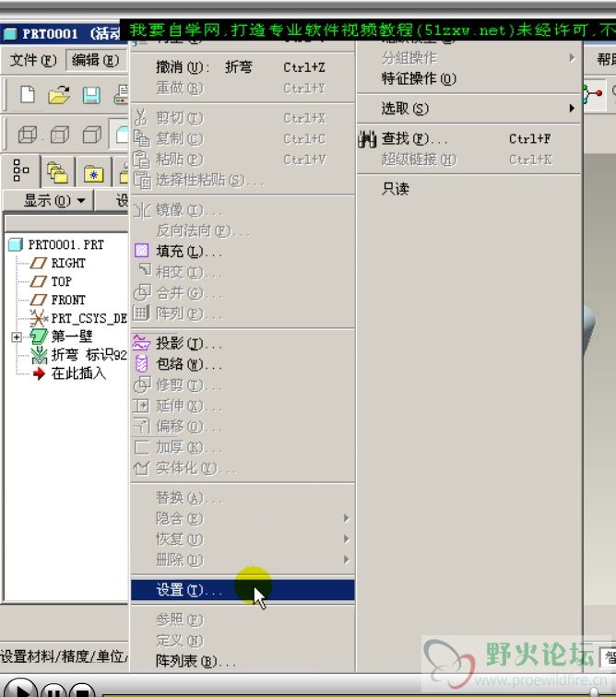Open the 文件 (F) menu
The height and width of the screenshot is (697, 616).
point(33,60)
